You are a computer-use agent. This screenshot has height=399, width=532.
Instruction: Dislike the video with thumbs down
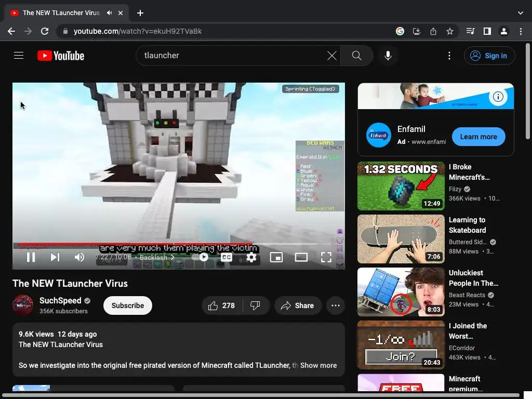coord(256,305)
